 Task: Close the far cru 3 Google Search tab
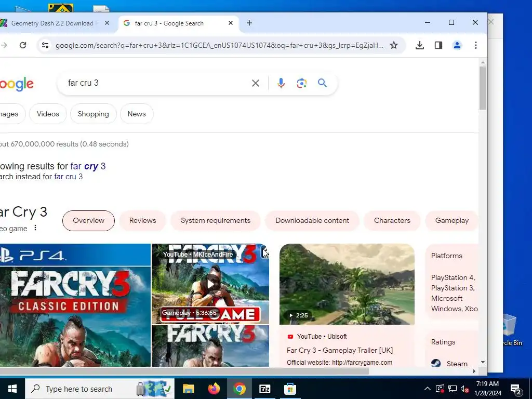pyautogui.click(x=231, y=23)
